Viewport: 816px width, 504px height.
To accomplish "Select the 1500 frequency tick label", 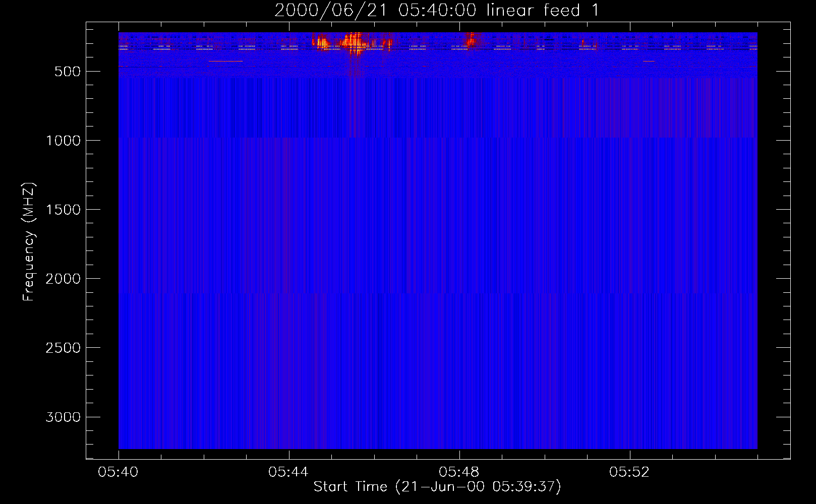I will [x=63, y=210].
